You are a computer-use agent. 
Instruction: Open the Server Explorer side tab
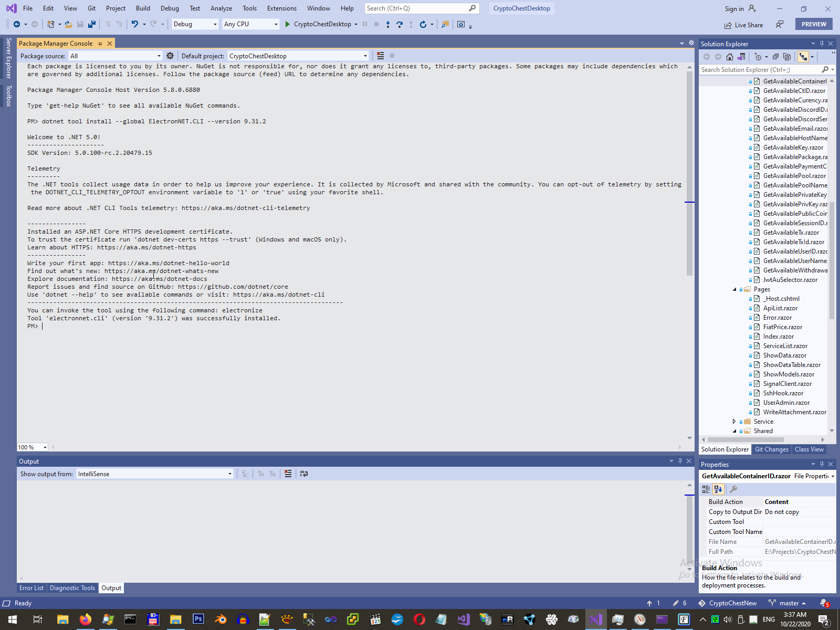pyautogui.click(x=8, y=58)
